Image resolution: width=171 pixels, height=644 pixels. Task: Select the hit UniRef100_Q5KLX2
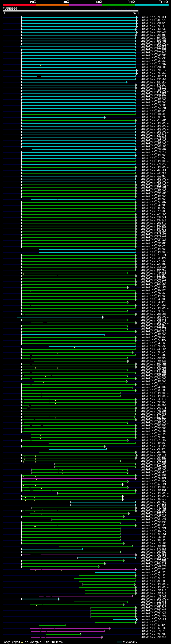[x=153, y=367]
